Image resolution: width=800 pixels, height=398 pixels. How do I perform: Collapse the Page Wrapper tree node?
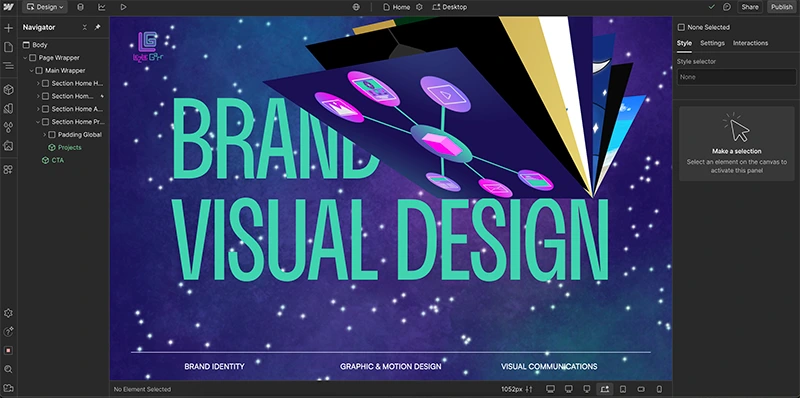pyautogui.click(x=25, y=58)
